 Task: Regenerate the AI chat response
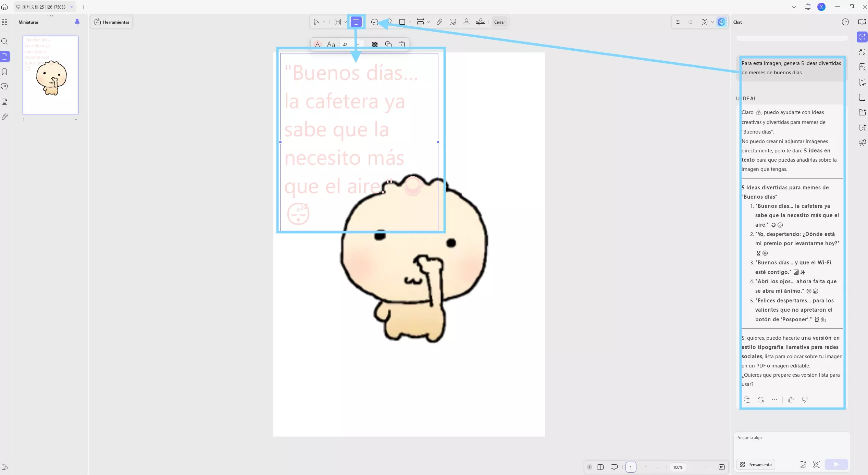761,400
